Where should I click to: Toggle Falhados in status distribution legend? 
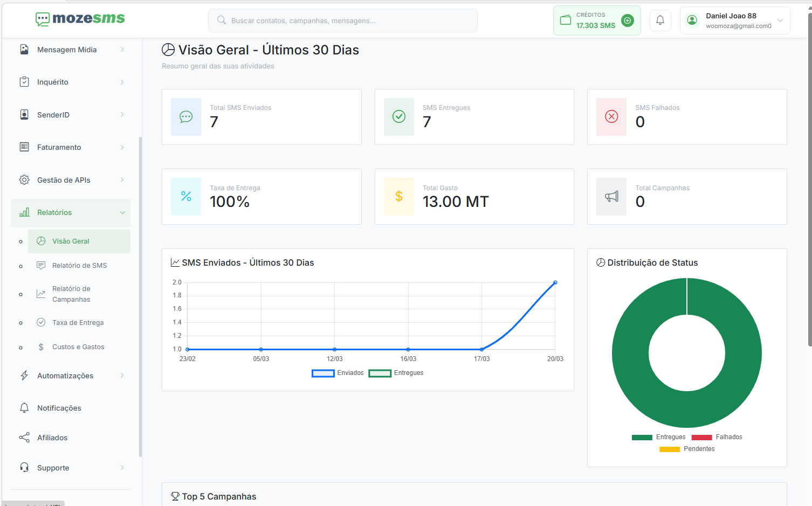(717, 437)
